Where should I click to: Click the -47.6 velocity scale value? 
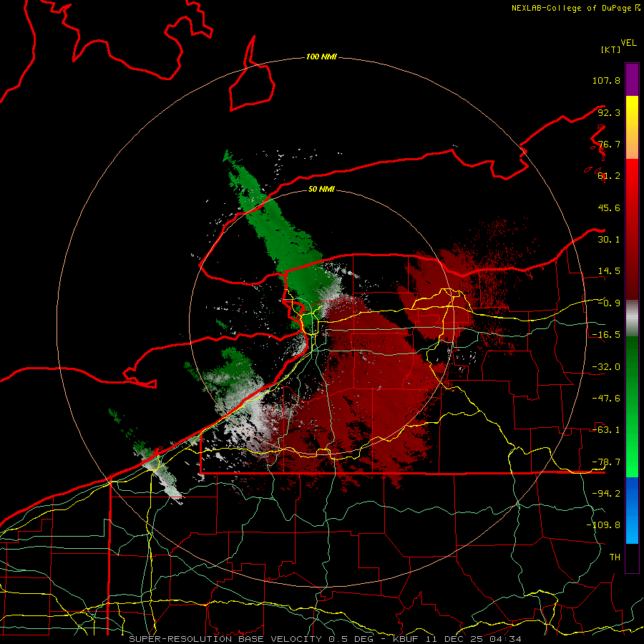(x=606, y=399)
